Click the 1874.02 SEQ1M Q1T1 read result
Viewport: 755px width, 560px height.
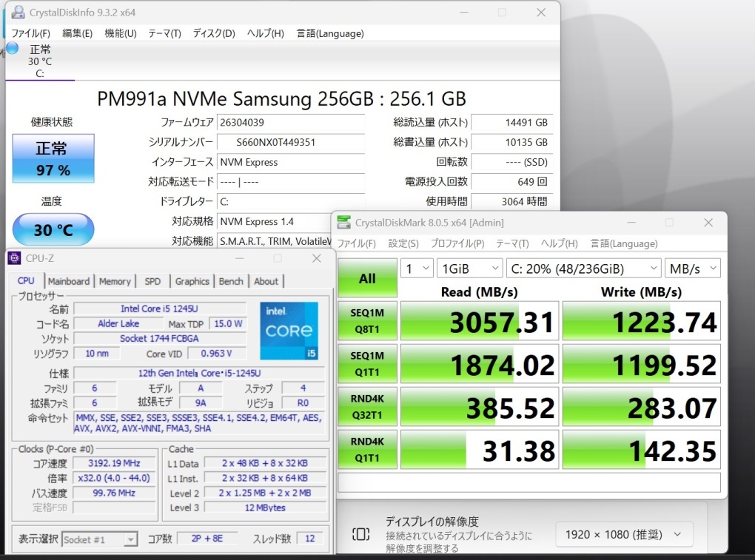pyautogui.click(x=480, y=364)
